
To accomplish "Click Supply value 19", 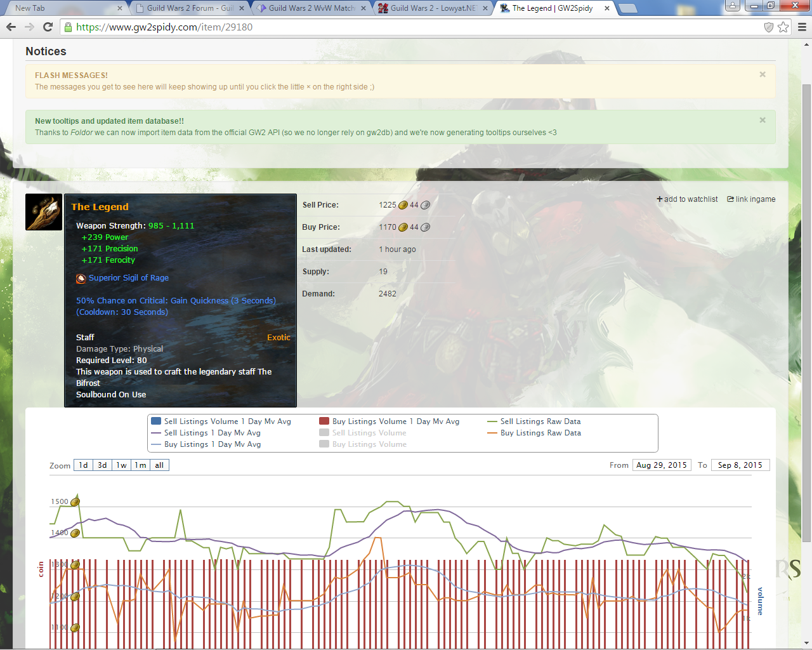I will [383, 272].
